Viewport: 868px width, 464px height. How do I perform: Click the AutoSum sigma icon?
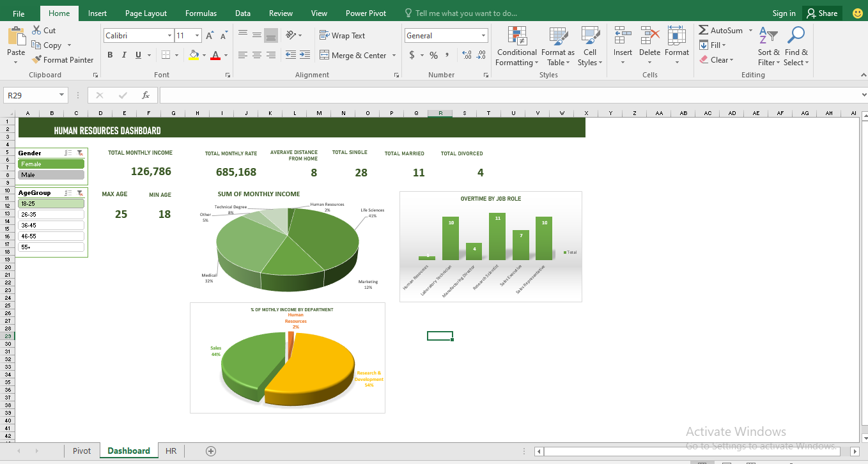[x=704, y=30]
